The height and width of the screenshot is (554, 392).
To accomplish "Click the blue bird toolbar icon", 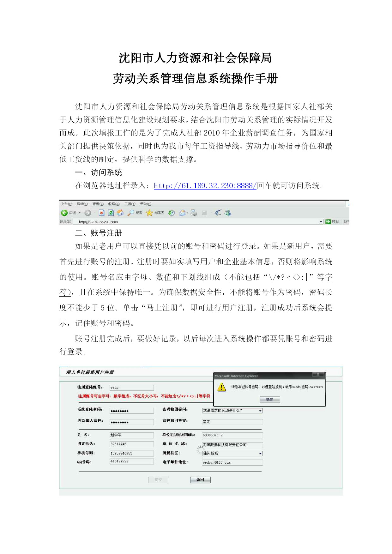I will click(x=218, y=213).
